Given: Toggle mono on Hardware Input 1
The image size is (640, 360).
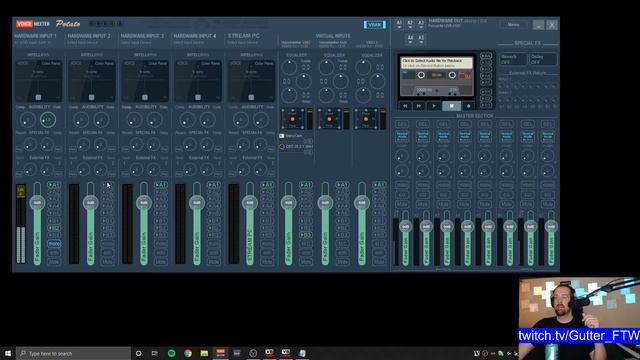Looking at the screenshot, I should (54, 244).
